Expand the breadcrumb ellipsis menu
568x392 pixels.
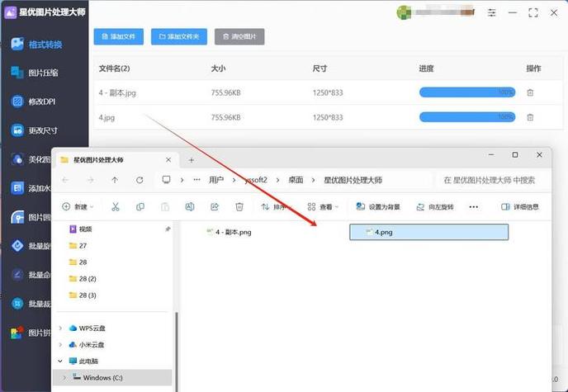[196, 180]
